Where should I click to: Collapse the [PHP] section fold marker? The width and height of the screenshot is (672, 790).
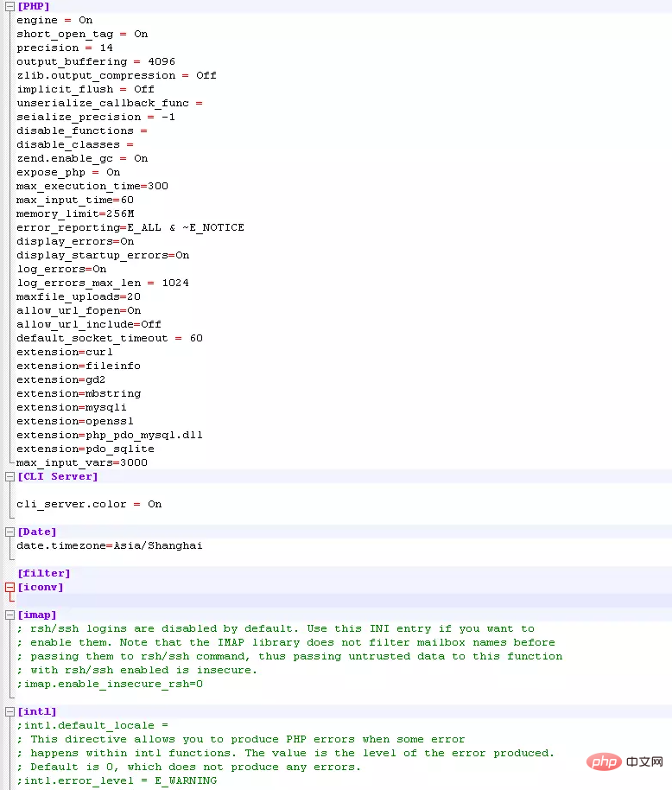pos(10,7)
